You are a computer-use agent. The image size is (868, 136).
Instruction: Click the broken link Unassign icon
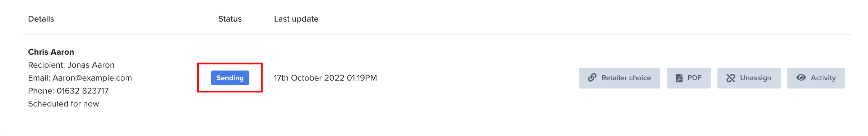[731, 78]
